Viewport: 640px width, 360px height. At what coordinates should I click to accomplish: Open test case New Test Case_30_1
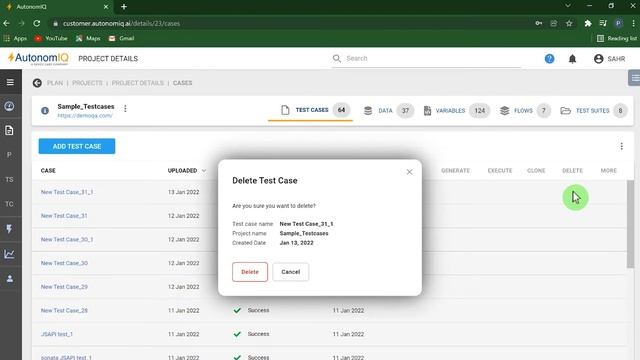[x=67, y=240]
